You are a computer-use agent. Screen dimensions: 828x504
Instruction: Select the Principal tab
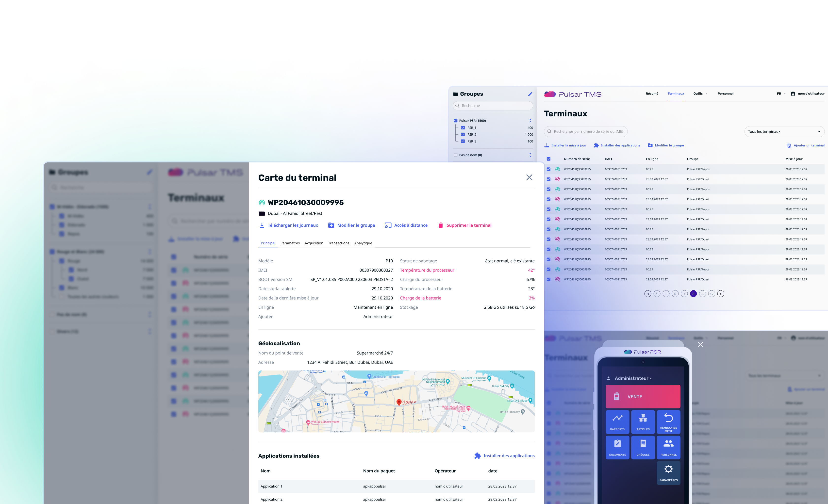tap(268, 243)
